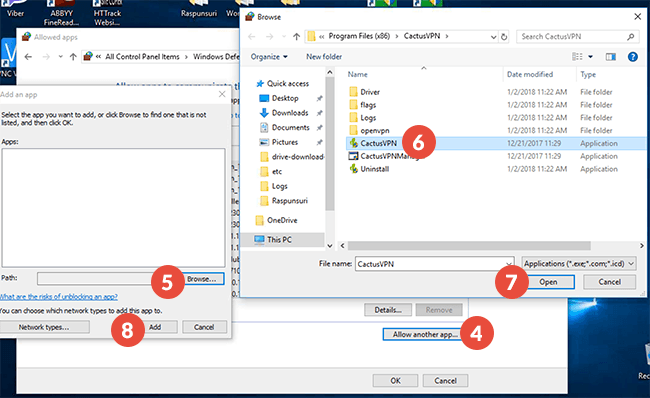Screen dimensions: 650x398
Task: Click New folder in Browse toolbar
Action: (x=324, y=57)
